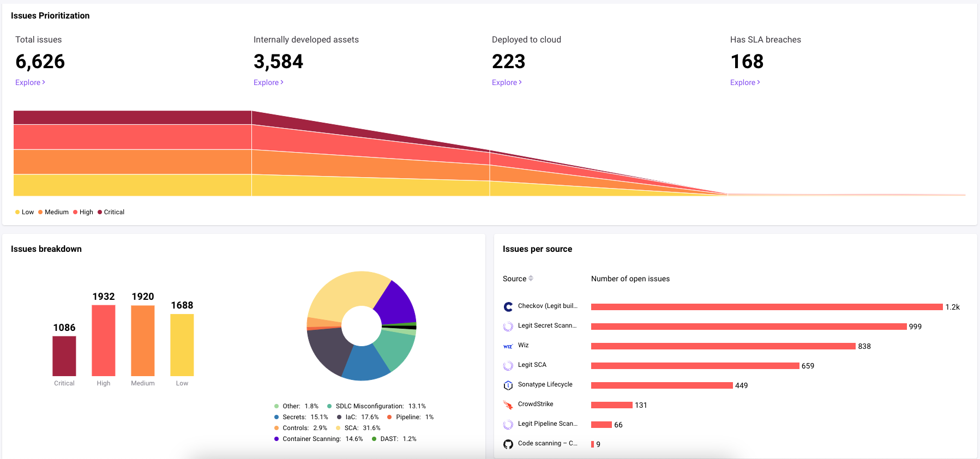The height and width of the screenshot is (459, 980).
Task: Click the Legit Pipeline Scanner bar 66
Action: pyautogui.click(x=602, y=425)
